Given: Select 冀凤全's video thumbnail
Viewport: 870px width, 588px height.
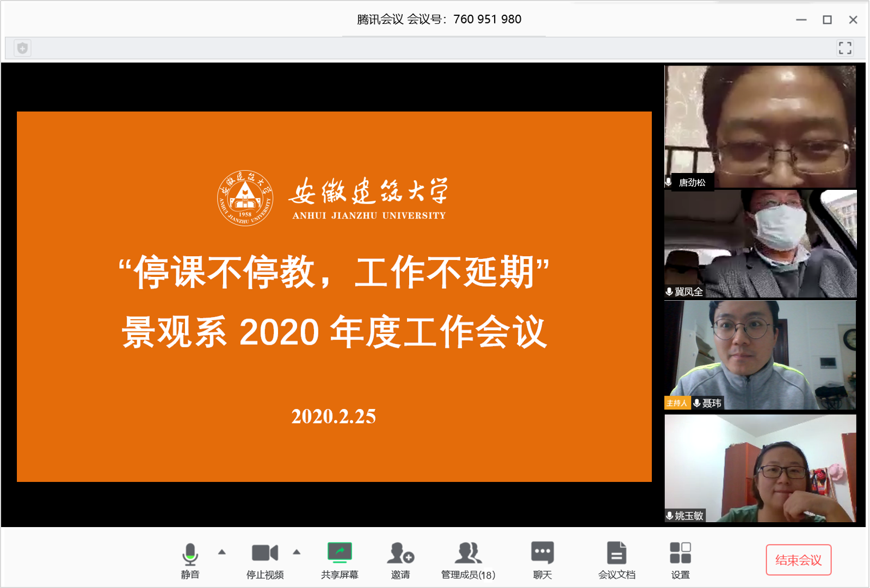Looking at the screenshot, I should pyautogui.click(x=760, y=244).
